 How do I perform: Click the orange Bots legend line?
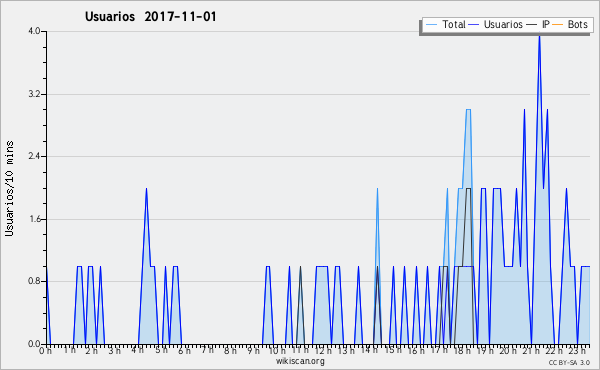pos(558,25)
